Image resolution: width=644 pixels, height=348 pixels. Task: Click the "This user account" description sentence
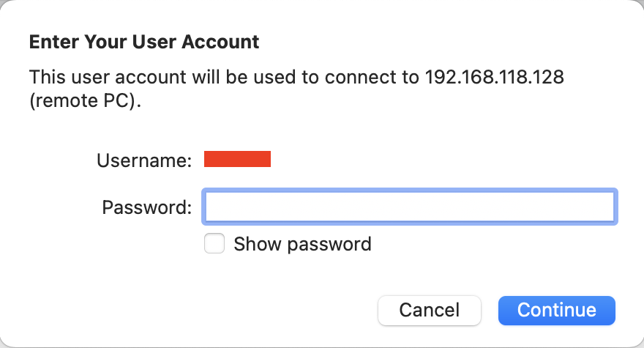click(220, 77)
